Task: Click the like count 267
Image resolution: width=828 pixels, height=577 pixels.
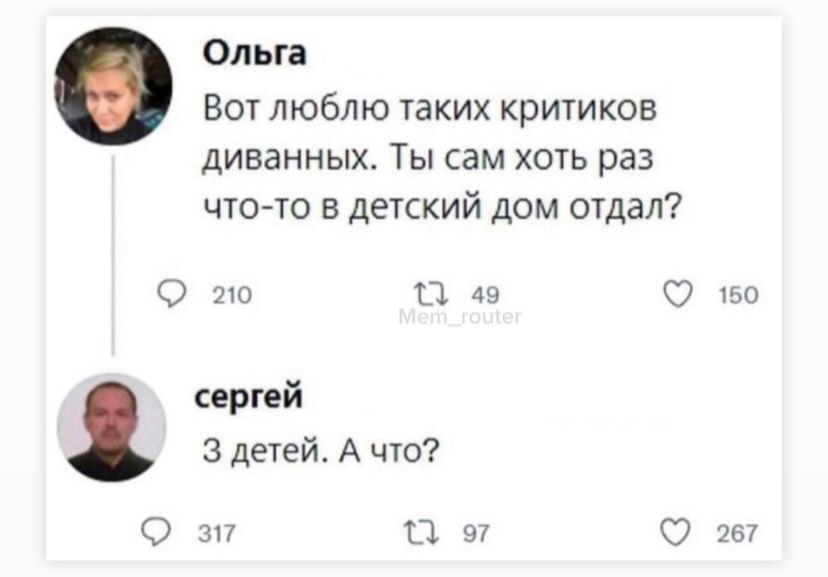Action: pos(737,533)
